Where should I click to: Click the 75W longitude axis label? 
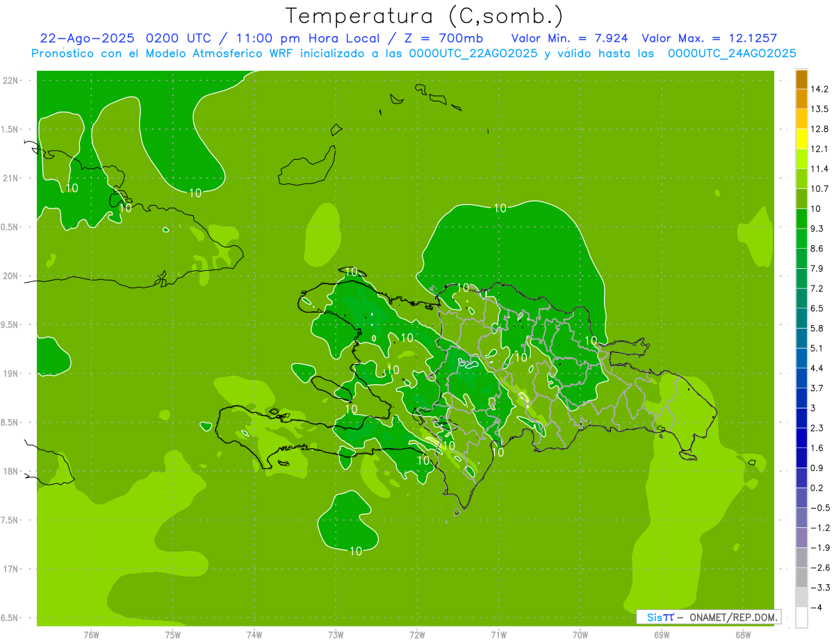(x=172, y=634)
